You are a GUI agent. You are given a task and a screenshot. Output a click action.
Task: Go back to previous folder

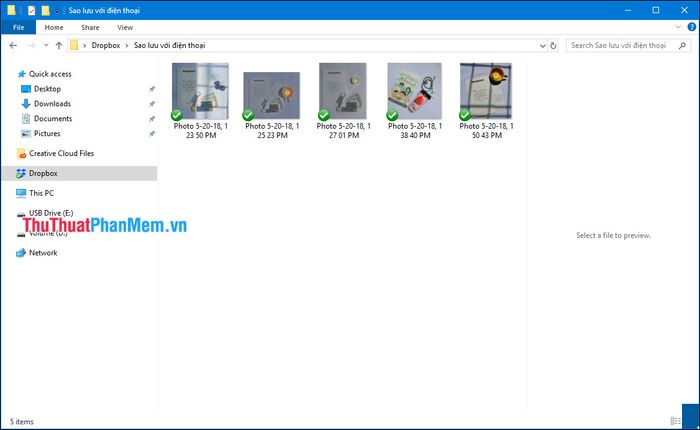(13, 45)
